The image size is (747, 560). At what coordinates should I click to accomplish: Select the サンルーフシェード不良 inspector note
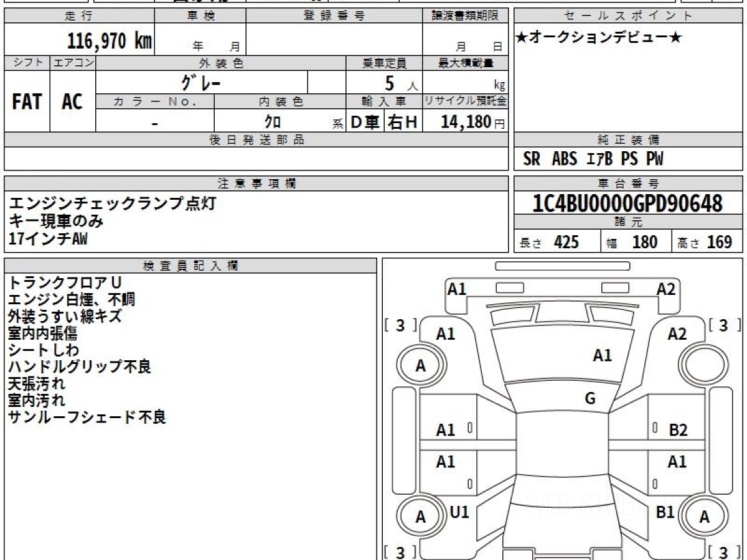pos(87,418)
